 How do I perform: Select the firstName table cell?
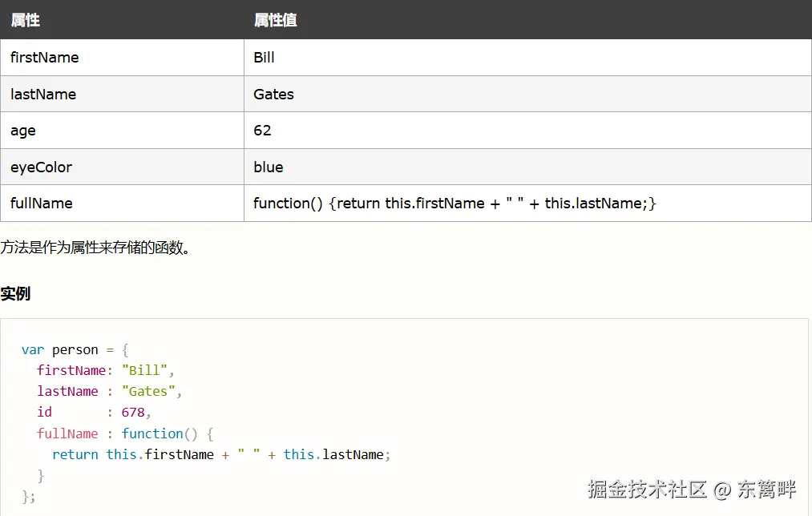click(45, 58)
